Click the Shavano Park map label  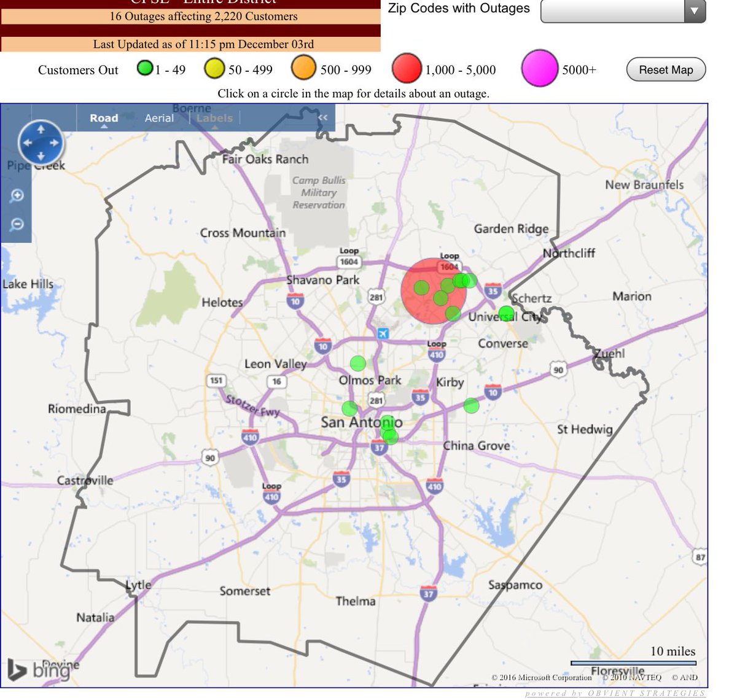tap(323, 280)
